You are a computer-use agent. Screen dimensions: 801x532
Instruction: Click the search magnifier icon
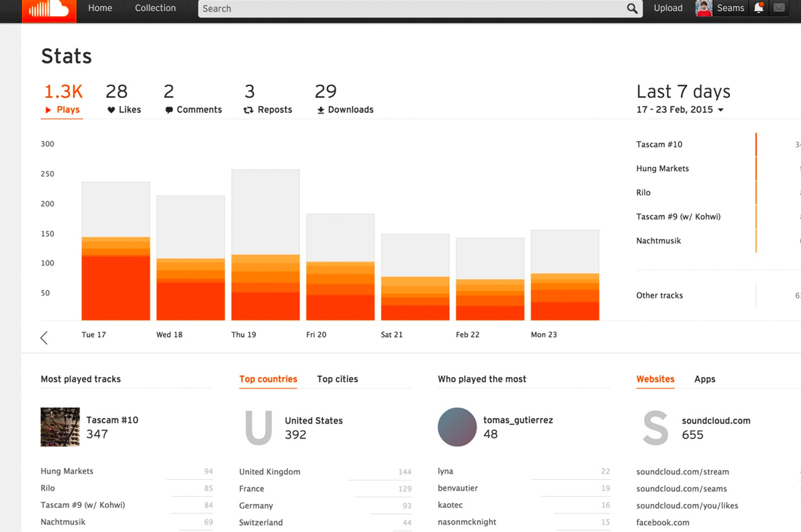[x=632, y=9]
